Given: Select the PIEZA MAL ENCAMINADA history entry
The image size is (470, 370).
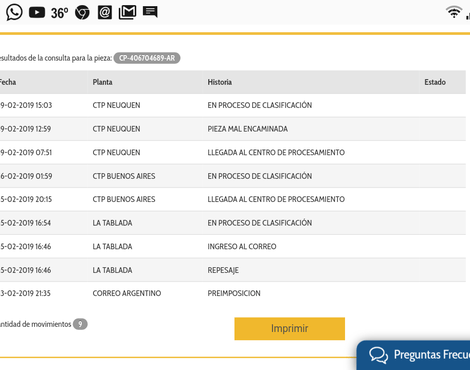Looking at the screenshot, I should (x=248, y=129).
